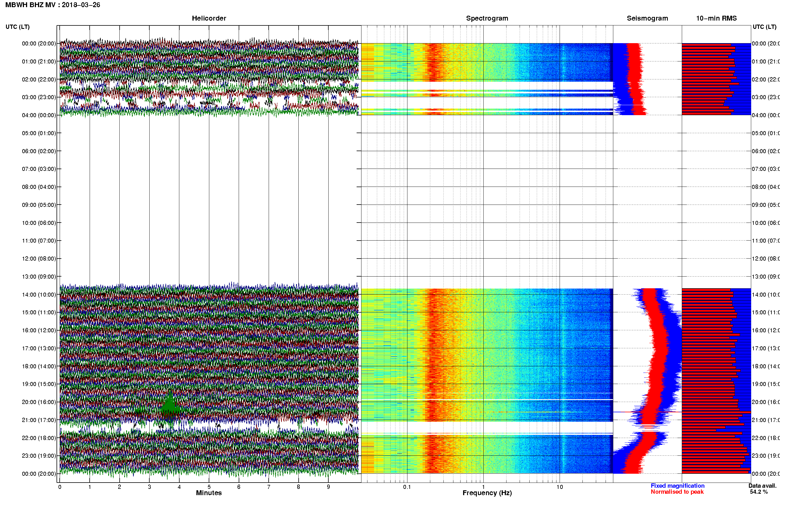This screenshot has width=812, height=508.
Task: Click the right-side '23:00 (19:' time label
Action: coord(766,456)
